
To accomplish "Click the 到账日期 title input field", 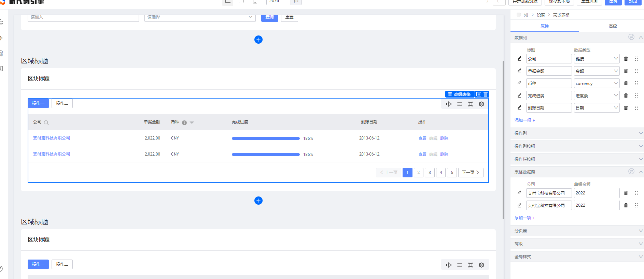I will click(x=549, y=108).
